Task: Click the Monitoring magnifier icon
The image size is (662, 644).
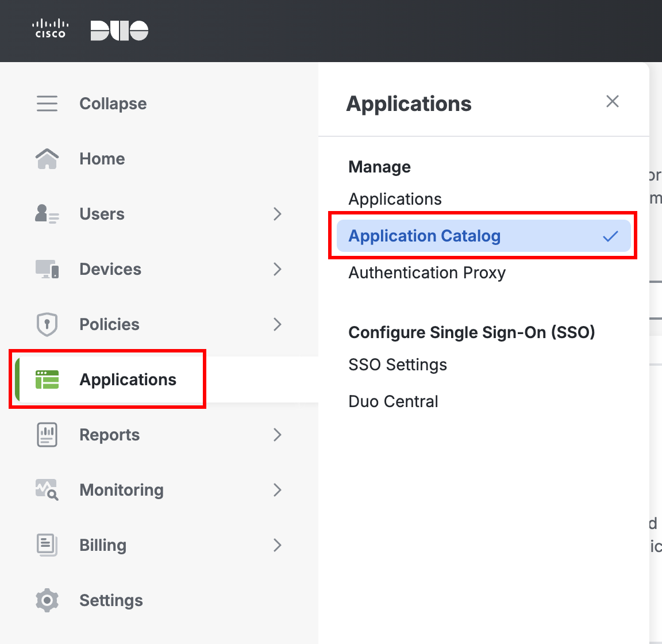Action: (x=47, y=490)
